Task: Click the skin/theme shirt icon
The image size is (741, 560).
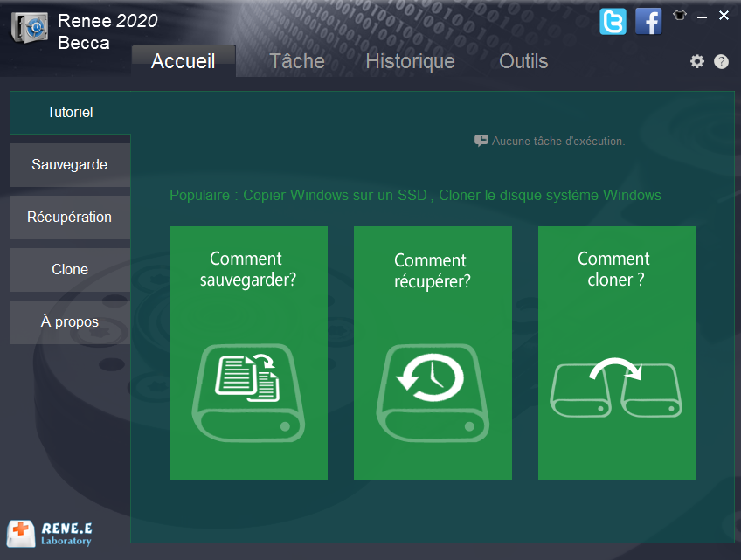Action: tap(680, 16)
